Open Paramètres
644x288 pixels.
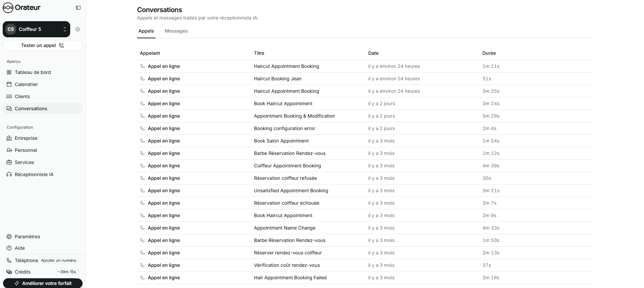click(x=43, y=237)
